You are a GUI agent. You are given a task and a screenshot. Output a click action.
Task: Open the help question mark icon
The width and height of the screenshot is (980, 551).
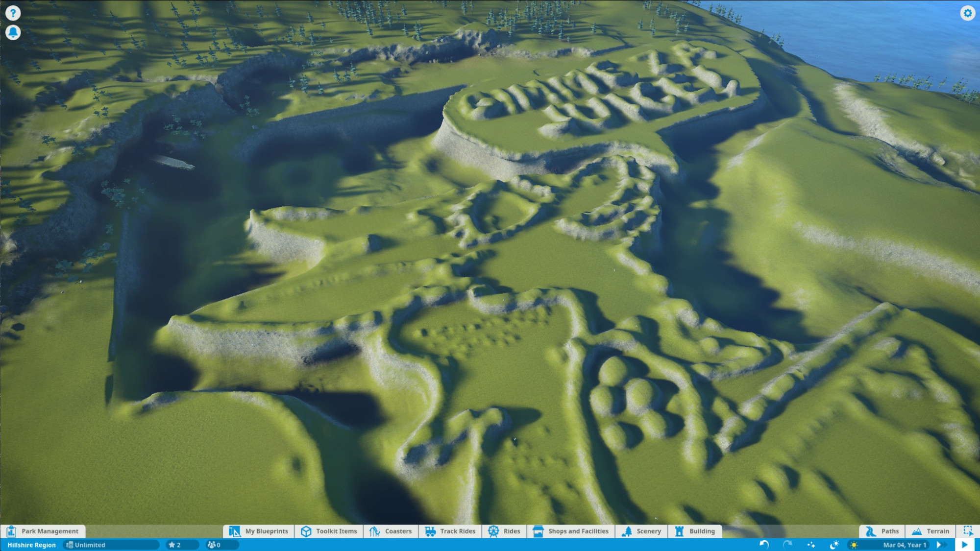pos(13,13)
